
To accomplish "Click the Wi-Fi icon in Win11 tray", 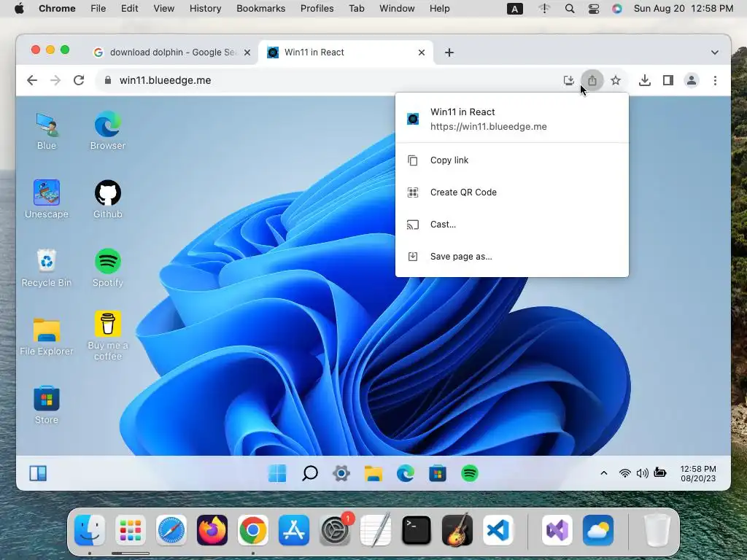I will 624,472.
